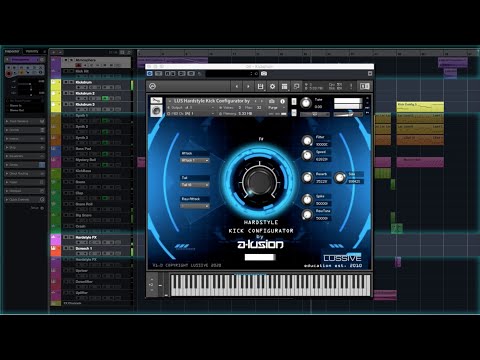The image size is (480, 360).
Task: Click the keyboard octave up arrow
Action: (x=152, y=279)
